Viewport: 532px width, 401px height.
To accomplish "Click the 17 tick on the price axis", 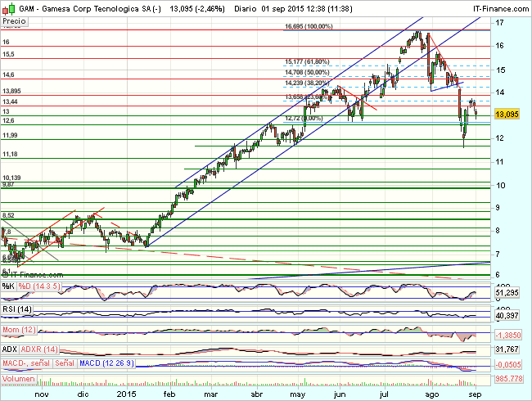I will [x=499, y=23].
